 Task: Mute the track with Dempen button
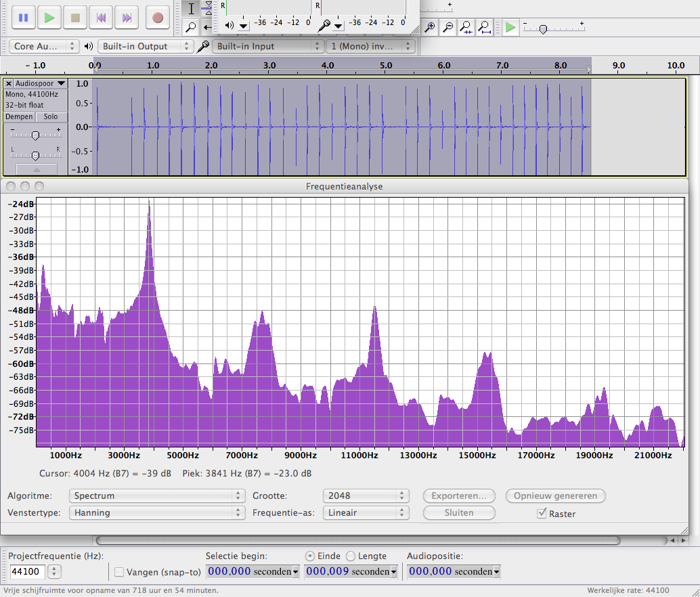[x=19, y=117]
